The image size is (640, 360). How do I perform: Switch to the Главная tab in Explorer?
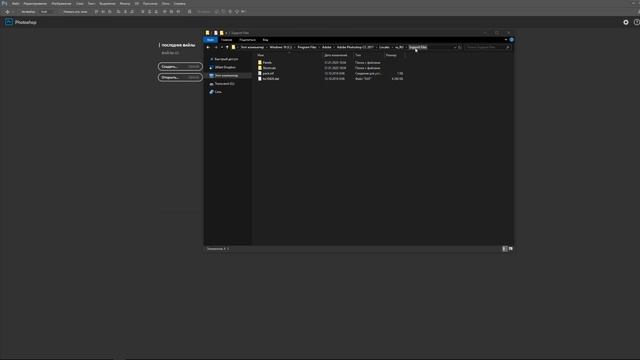coord(227,40)
